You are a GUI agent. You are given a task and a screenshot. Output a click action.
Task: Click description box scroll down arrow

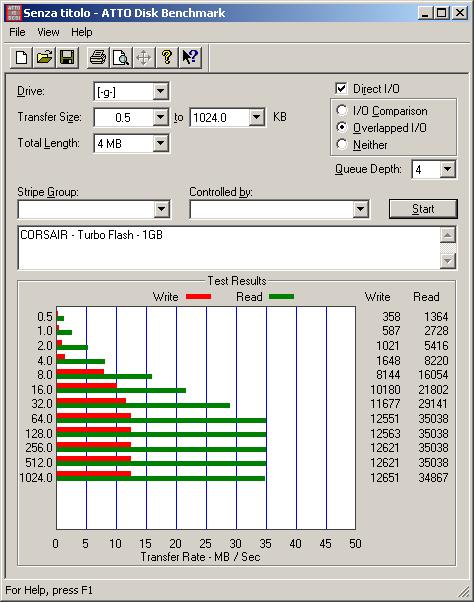tap(448, 261)
